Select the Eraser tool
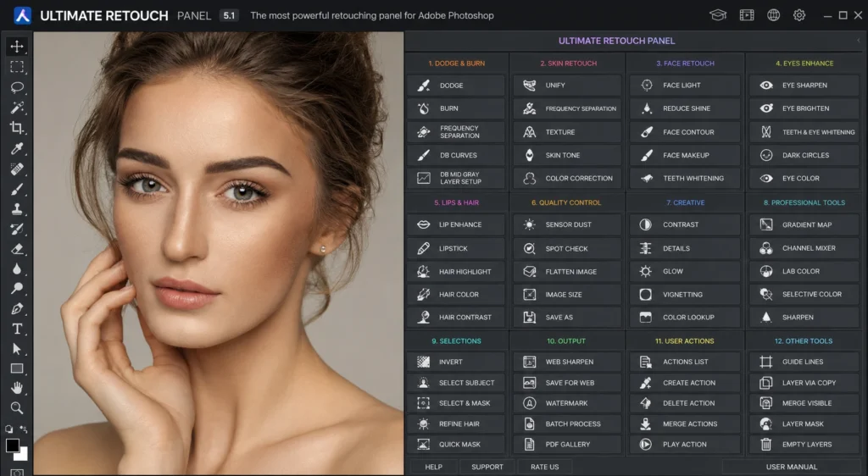Screen dimensions: 868x476 pyautogui.click(x=17, y=249)
